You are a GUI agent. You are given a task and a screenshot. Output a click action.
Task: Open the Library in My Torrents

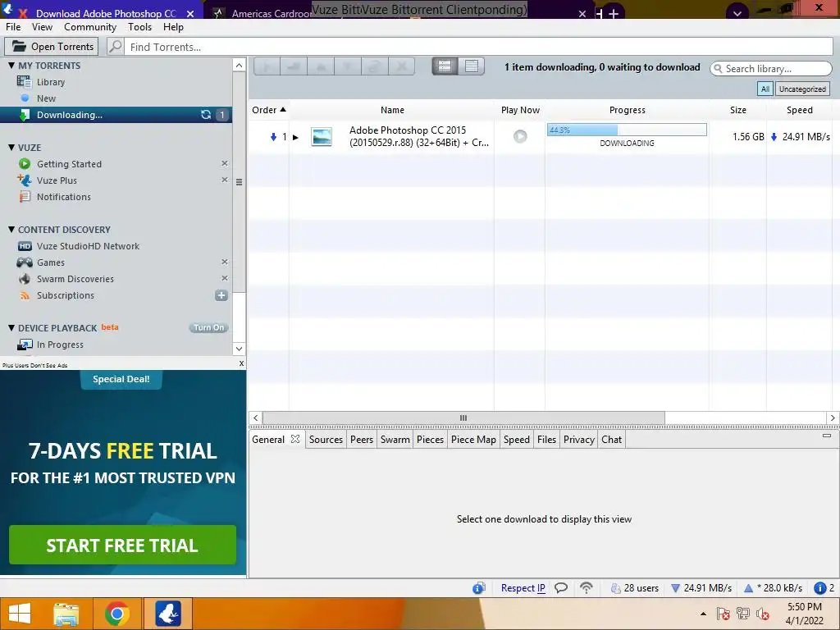click(x=50, y=82)
